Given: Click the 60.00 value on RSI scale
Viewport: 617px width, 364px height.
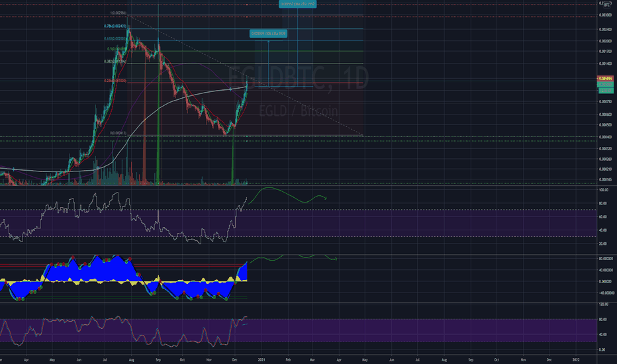Looking at the screenshot, I should pos(603,217).
